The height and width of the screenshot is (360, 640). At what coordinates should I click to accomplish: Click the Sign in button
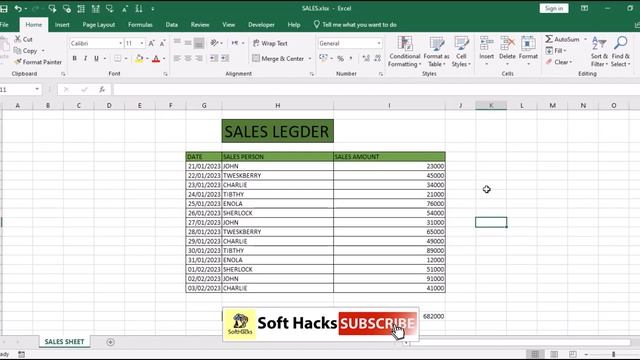(553, 8)
